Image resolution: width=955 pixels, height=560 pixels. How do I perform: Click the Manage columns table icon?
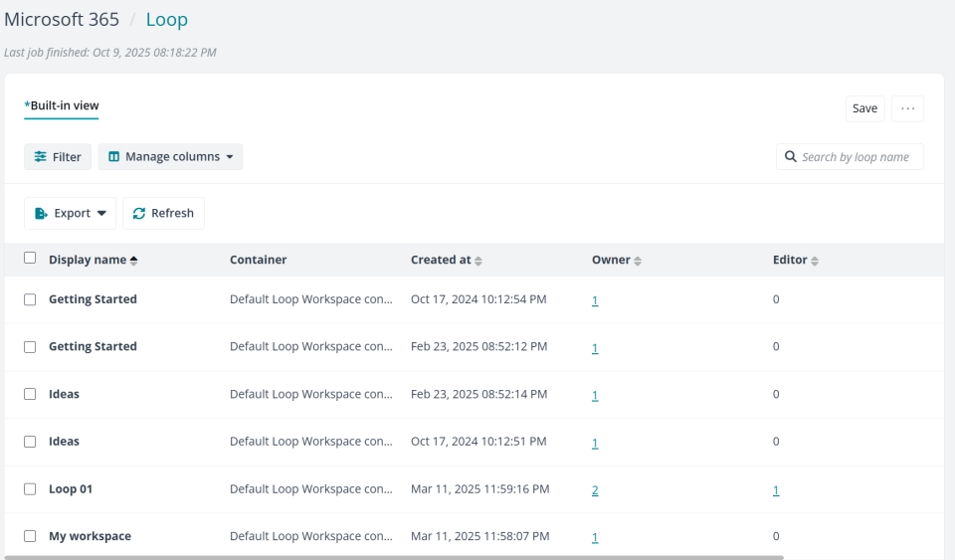pyautogui.click(x=113, y=157)
